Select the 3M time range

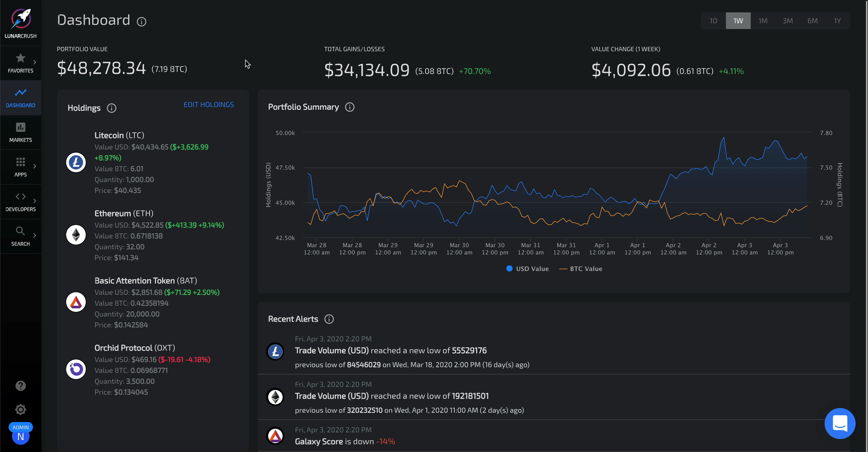click(787, 21)
